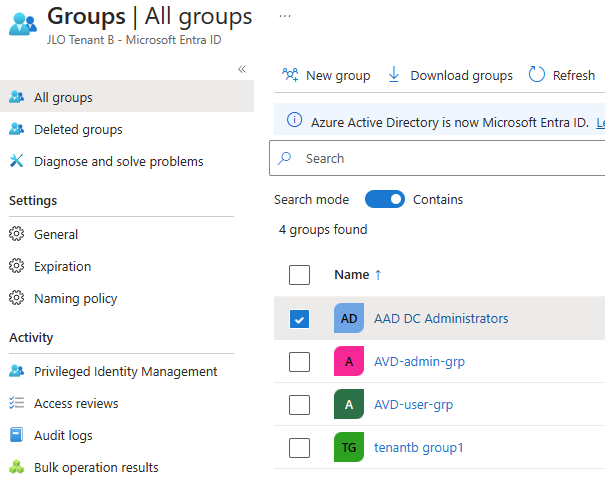Click the Access reviews checklist icon
605x483 pixels.
(x=17, y=403)
